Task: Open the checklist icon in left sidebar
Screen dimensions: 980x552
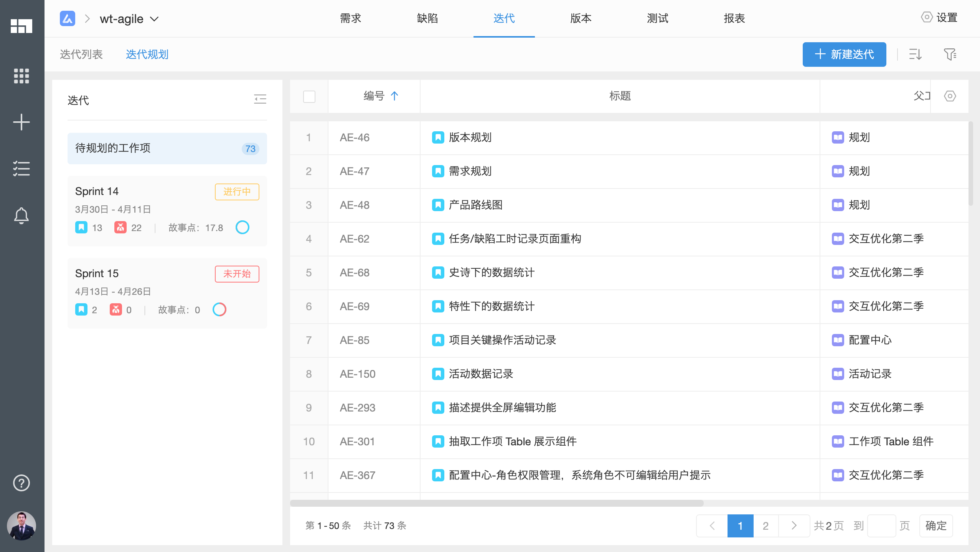Action: pos(21,169)
